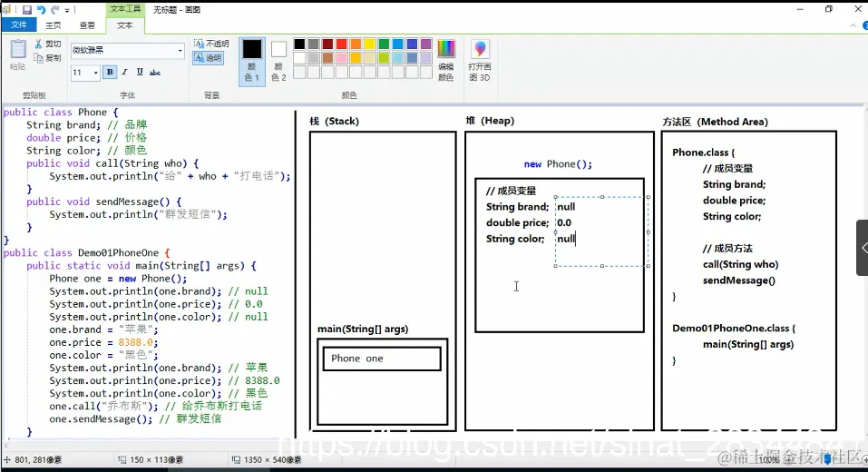Click the 'Demo01PhoneOne.class {' line
Viewport: 868px width, 472px height.
pos(734,328)
